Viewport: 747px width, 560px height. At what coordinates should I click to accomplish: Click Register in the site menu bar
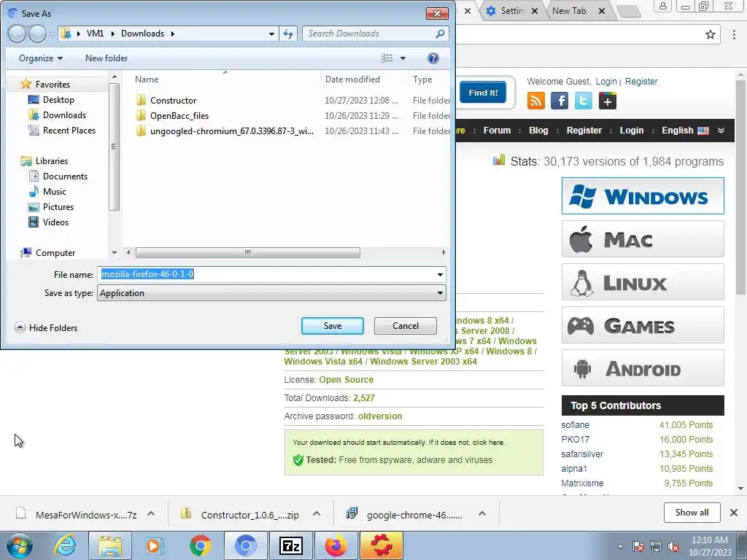coord(584,131)
